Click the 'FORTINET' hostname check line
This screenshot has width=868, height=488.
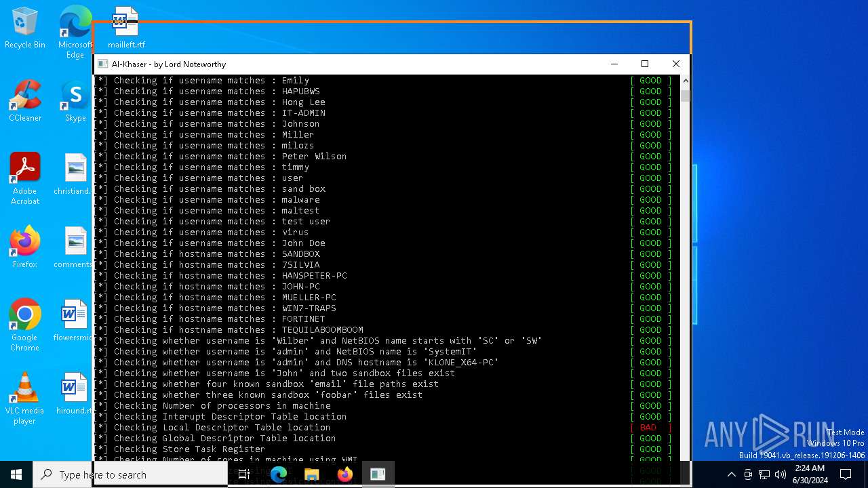(x=210, y=319)
